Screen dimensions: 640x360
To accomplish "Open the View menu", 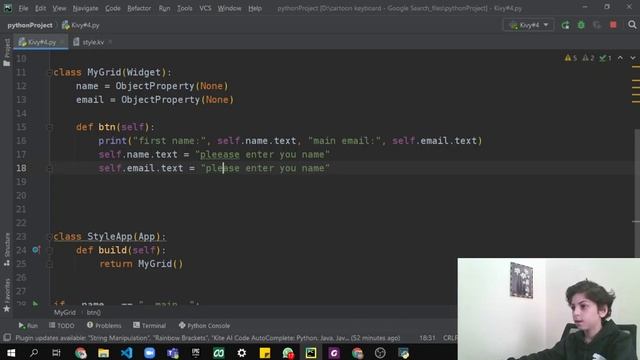I will [59, 8].
